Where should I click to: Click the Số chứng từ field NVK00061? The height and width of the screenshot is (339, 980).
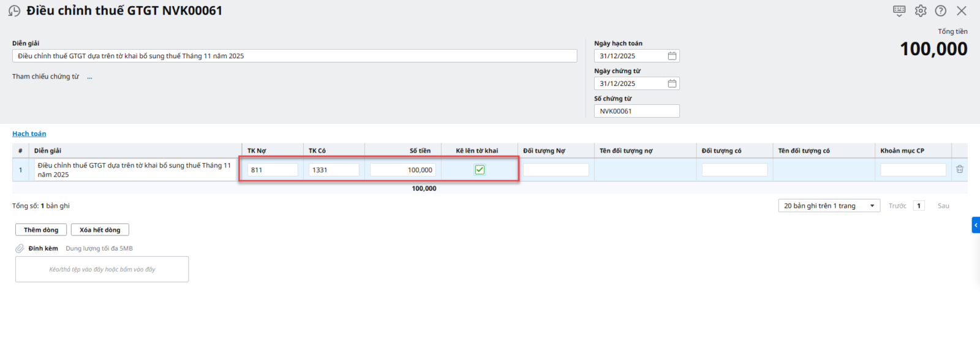pyautogui.click(x=636, y=111)
